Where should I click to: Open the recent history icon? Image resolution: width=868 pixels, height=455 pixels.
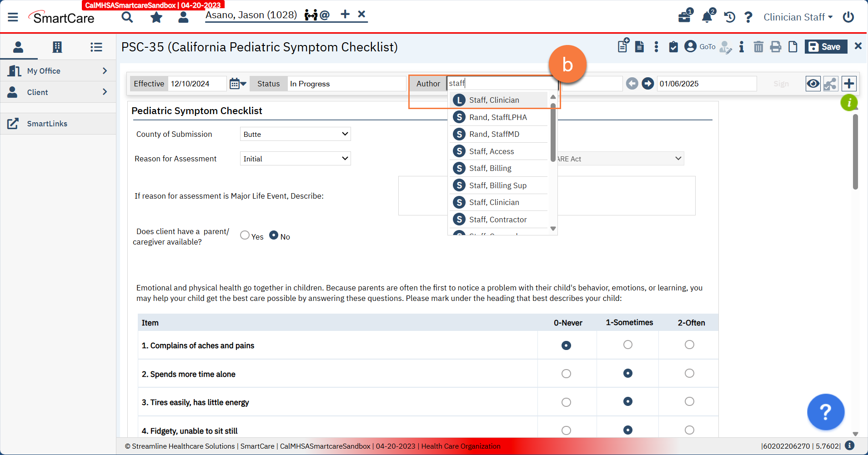point(729,17)
